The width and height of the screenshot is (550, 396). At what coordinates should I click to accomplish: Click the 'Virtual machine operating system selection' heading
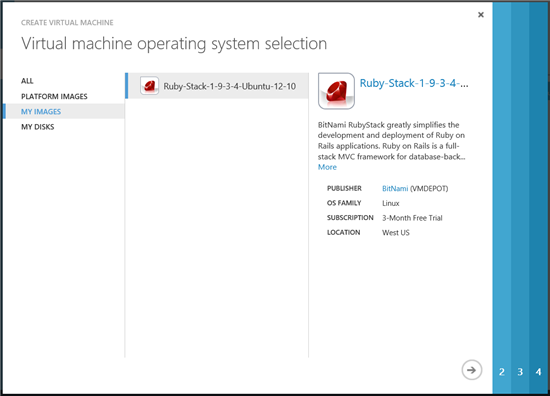pos(174,44)
